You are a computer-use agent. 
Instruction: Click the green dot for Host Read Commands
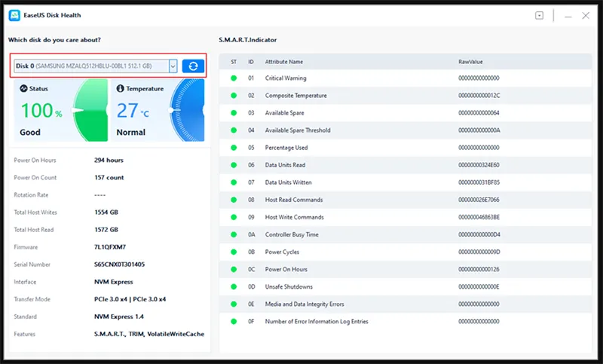[x=234, y=200]
